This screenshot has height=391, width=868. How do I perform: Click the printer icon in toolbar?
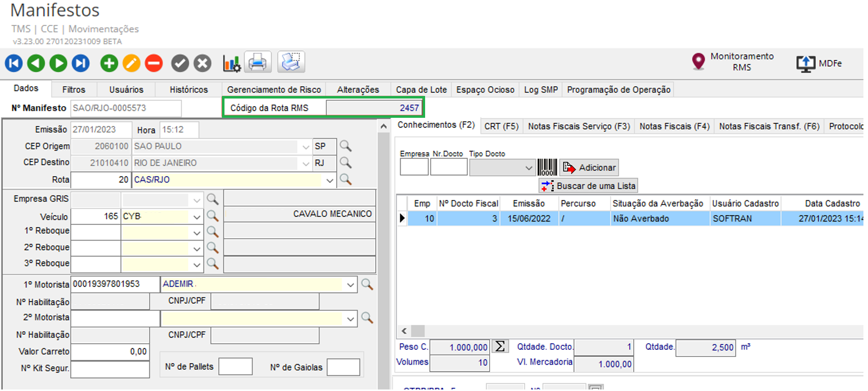[x=258, y=62]
